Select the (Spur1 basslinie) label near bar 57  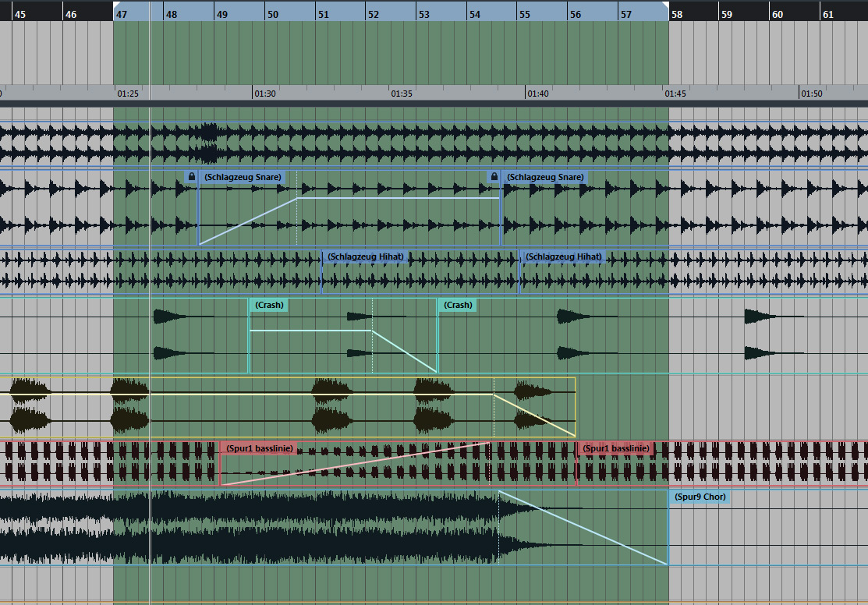[x=616, y=448]
